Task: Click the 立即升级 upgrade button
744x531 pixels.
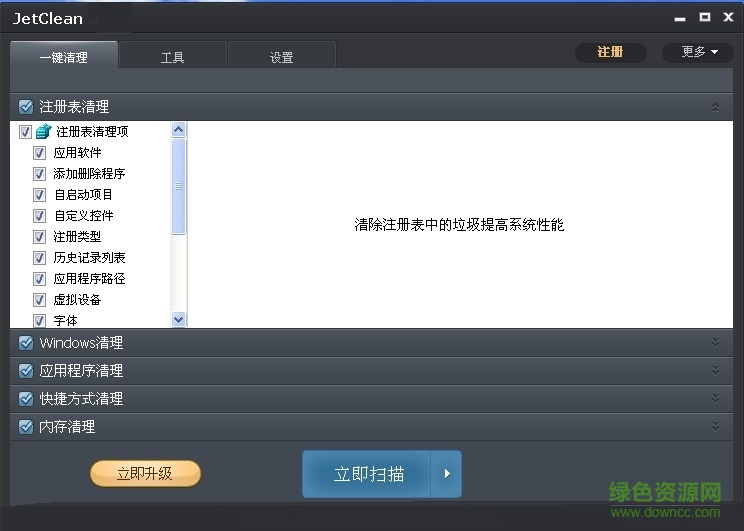Action: click(145, 473)
